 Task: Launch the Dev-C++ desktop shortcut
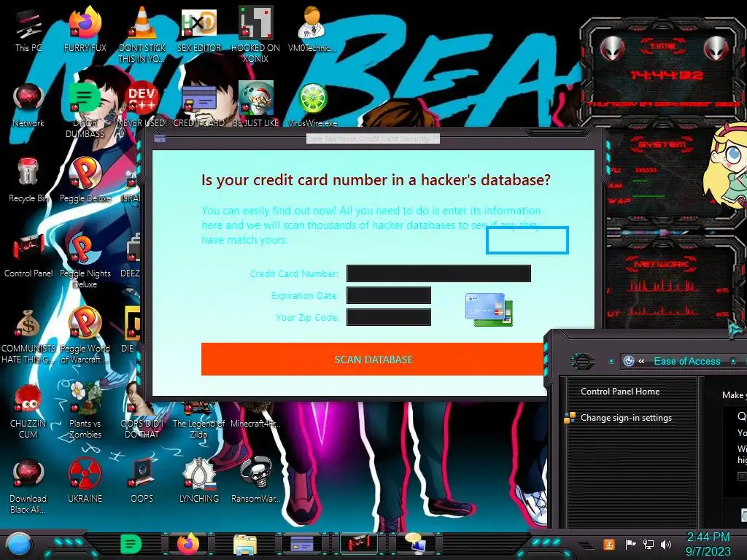pyautogui.click(x=142, y=105)
